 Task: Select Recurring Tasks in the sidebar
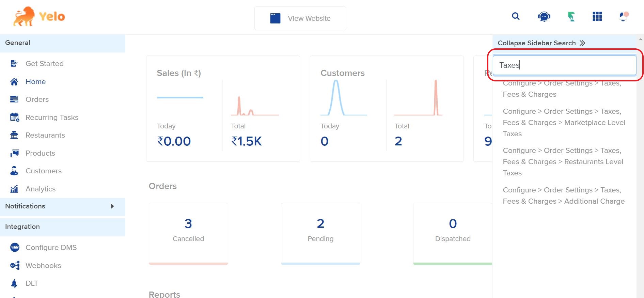[52, 117]
